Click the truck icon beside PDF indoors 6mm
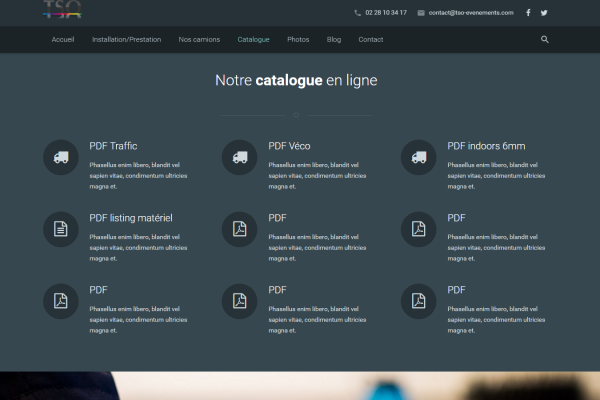600x400 pixels. click(418, 157)
